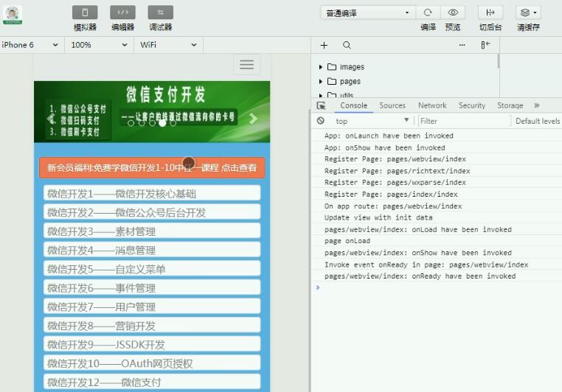The image size is (562, 392).
Task: Open 微信开发4 消息管理 course
Action: click(x=152, y=250)
